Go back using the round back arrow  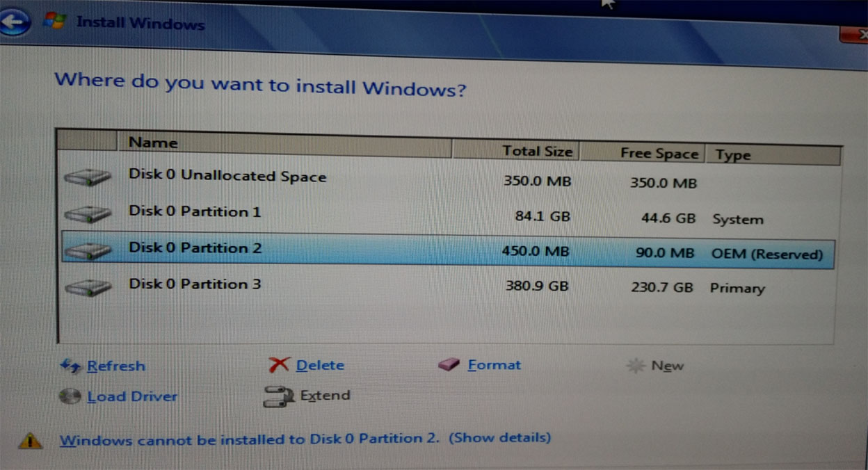(x=14, y=22)
